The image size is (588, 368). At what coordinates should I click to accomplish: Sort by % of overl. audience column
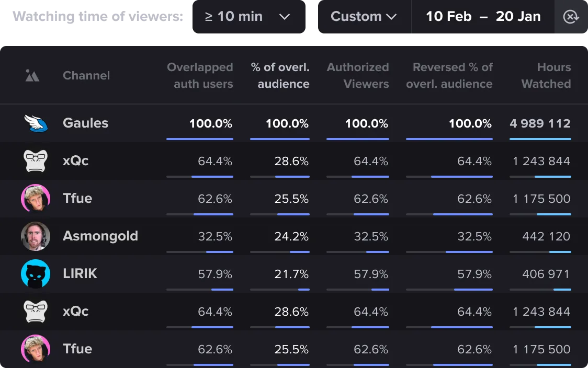pos(280,76)
